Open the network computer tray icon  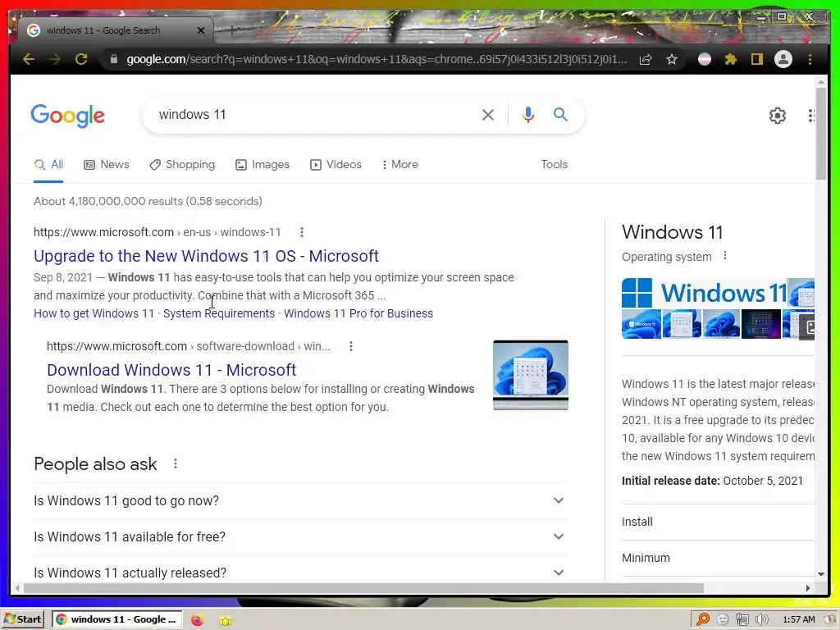tap(742, 620)
